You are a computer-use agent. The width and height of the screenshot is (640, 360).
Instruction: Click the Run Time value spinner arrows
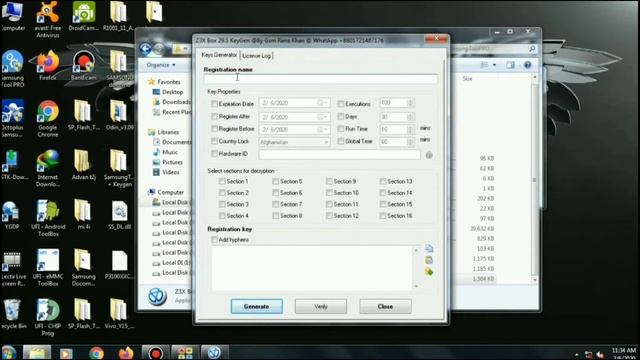coord(410,129)
